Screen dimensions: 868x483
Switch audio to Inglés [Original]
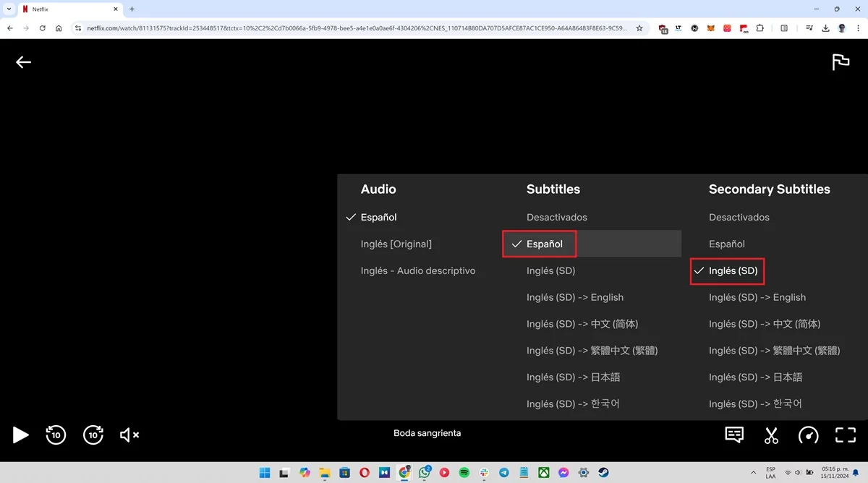[396, 244]
